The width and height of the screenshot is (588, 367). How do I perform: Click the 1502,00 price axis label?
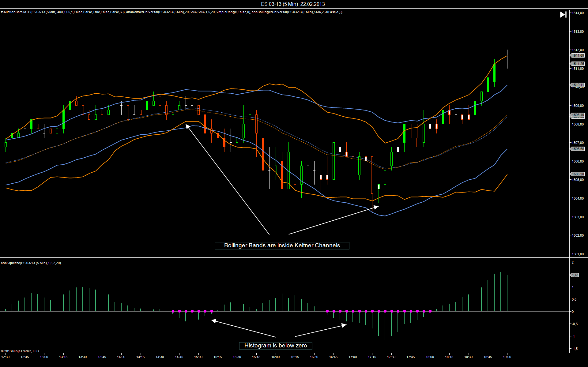[x=578, y=235]
